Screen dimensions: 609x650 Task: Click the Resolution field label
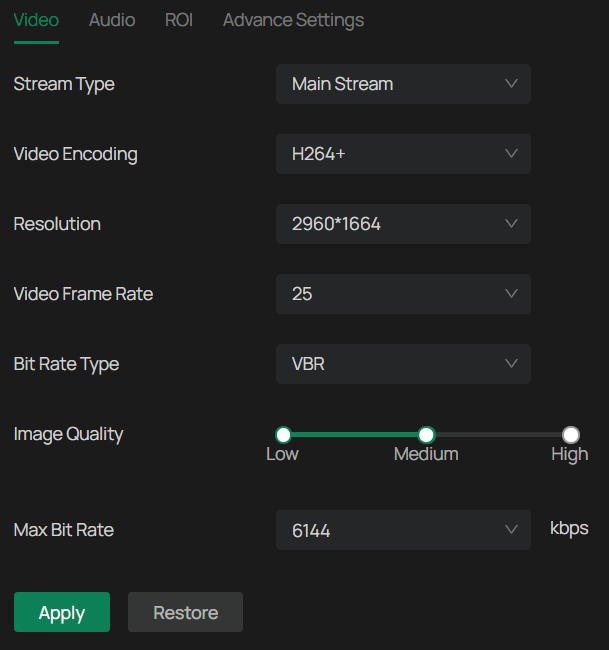[57, 224]
